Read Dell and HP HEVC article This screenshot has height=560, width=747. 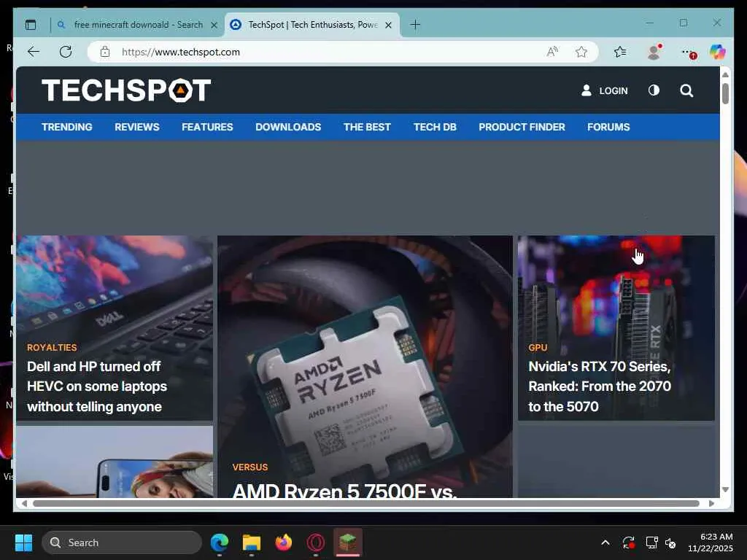tap(97, 386)
